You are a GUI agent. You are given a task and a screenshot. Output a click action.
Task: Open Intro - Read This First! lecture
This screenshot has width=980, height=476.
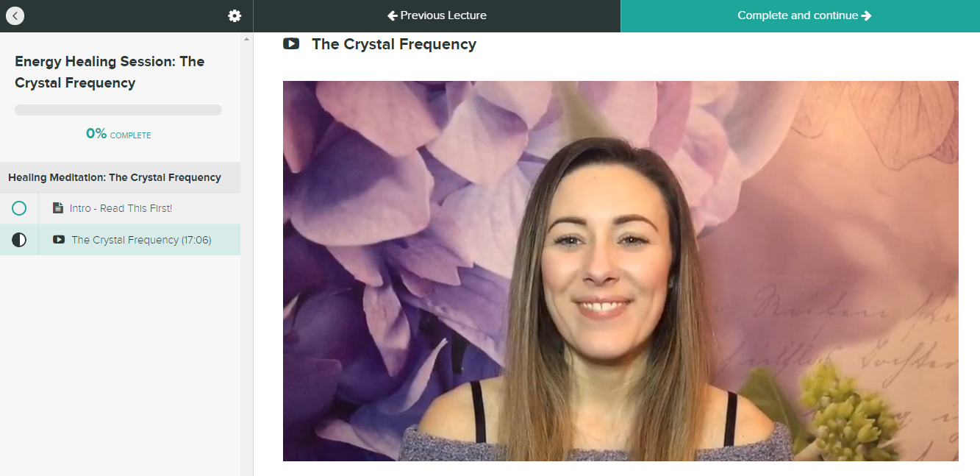(x=121, y=208)
